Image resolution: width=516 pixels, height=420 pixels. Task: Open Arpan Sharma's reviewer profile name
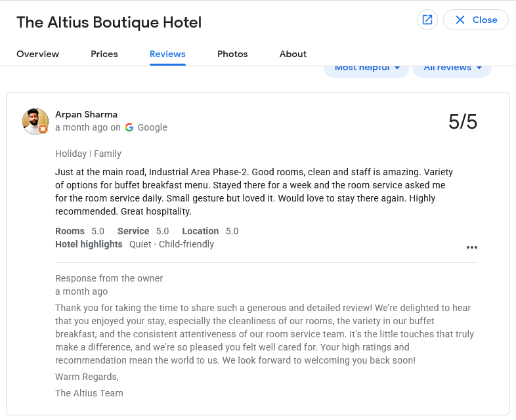tap(86, 114)
